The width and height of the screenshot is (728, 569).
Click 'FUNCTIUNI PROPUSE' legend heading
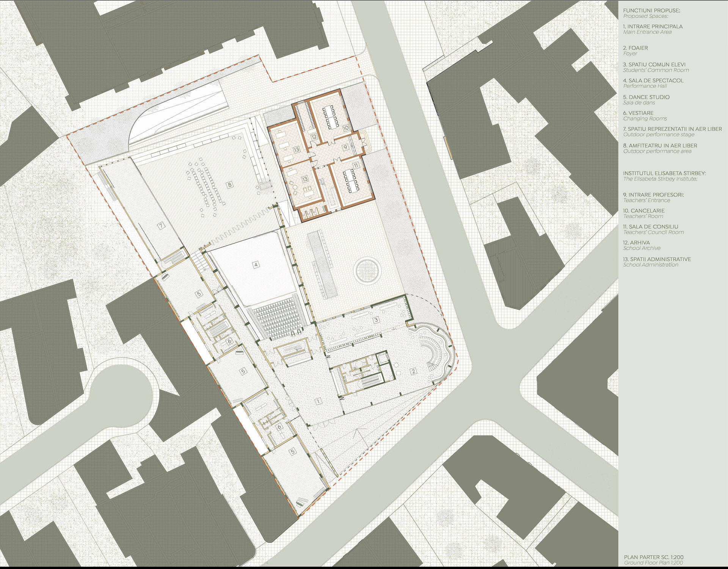pyautogui.click(x=651, y=11)
